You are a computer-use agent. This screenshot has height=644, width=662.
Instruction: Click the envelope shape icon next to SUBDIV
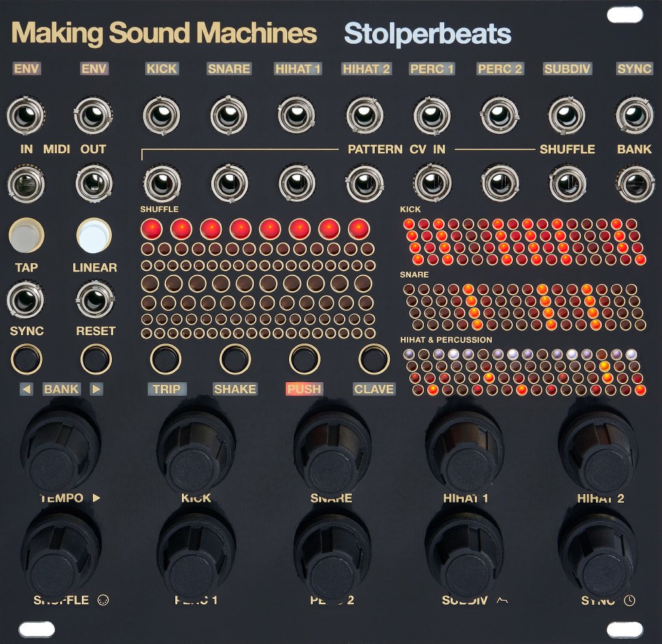502,600
